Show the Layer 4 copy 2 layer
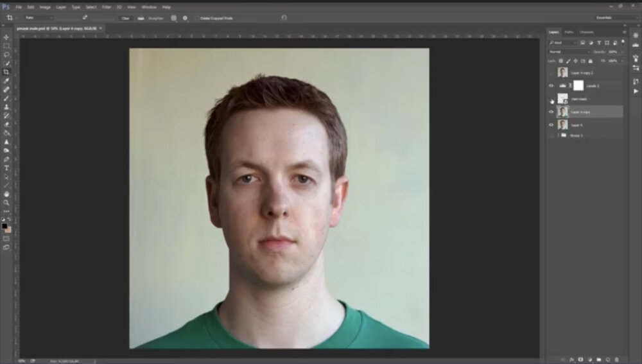642x364 pixels. tap(551, 73)
